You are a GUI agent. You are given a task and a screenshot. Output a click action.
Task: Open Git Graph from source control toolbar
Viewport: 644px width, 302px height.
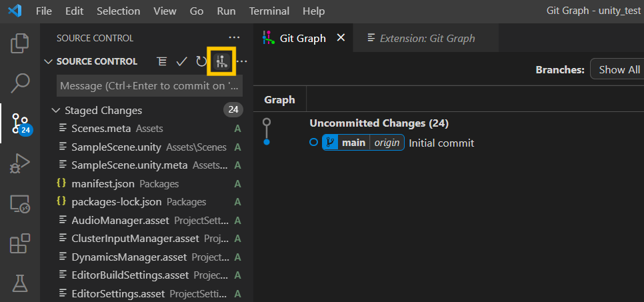pos(221,61)
